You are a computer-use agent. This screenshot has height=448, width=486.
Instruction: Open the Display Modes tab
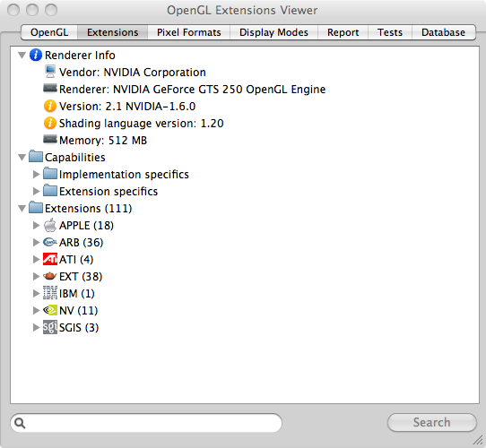tap(273, 32)
